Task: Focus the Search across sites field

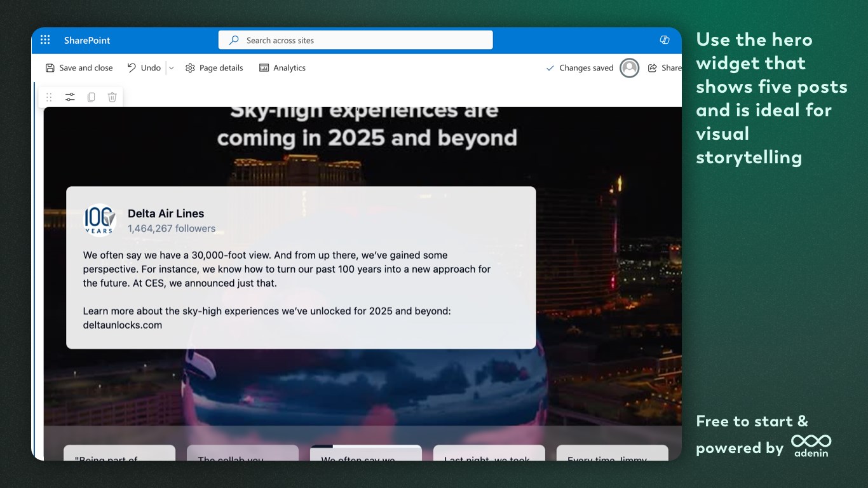Action: tap(356, 40)
